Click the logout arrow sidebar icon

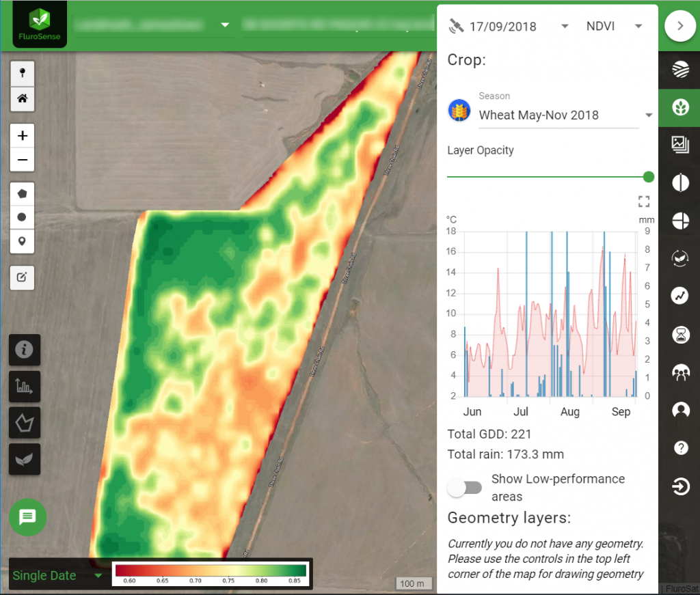pos(680,486)
